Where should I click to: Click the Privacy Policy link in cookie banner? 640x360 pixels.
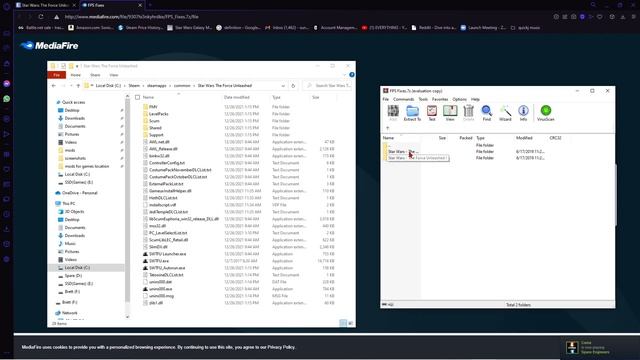click(x=281, y=347)
